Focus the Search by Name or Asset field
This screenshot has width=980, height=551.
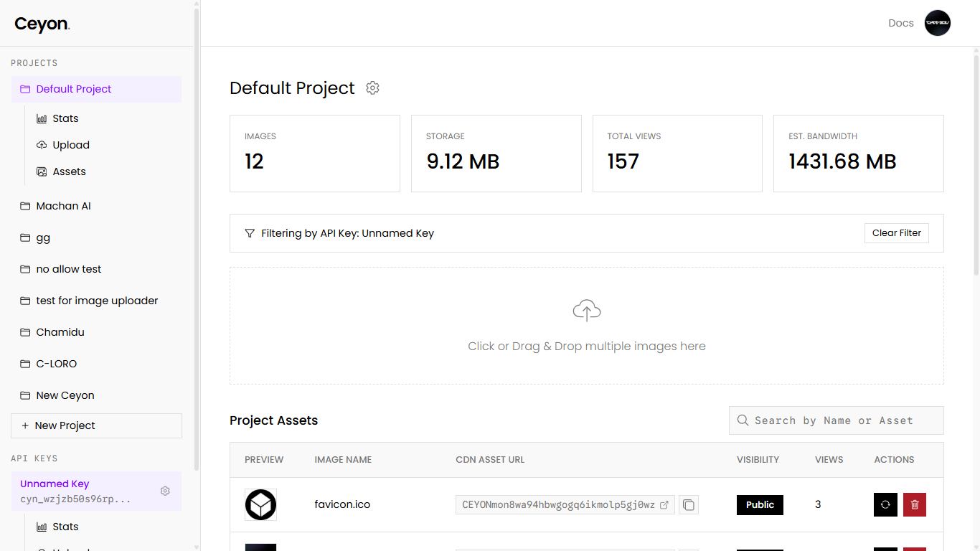click(837, 420)
